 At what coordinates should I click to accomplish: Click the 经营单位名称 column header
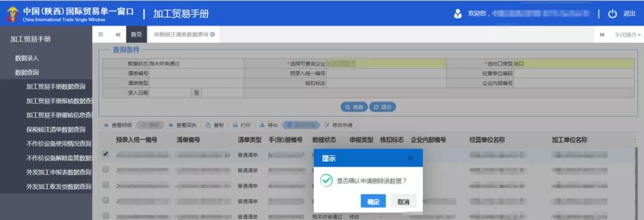click(487, 140)
